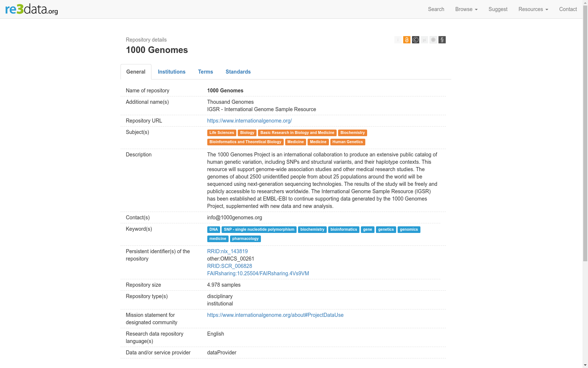Image resolution: width=588 pixels, height=368 pixels.
Task: Click 'IGSR - International Genome Sample Resource' text
Action: click(262, 109)
